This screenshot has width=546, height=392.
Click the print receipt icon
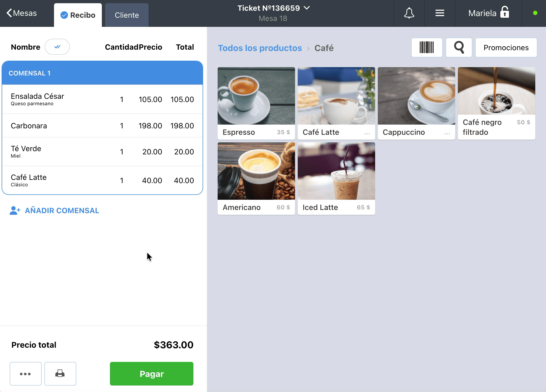(60, 373)
